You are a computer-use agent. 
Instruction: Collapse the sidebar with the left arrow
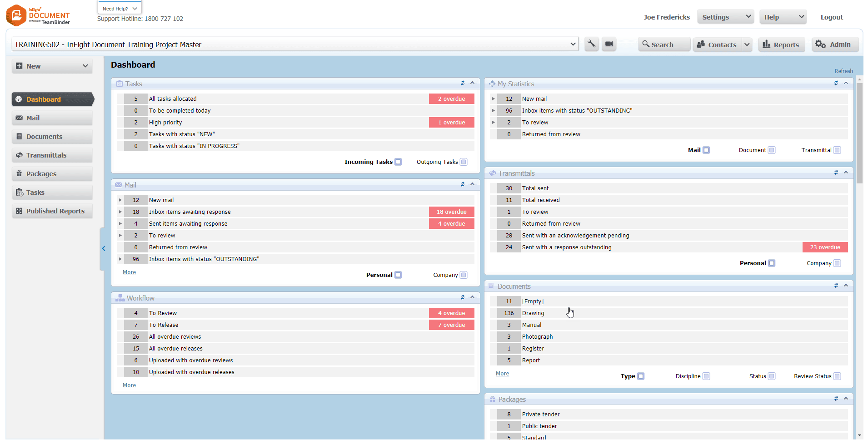[x=104, y=248]
